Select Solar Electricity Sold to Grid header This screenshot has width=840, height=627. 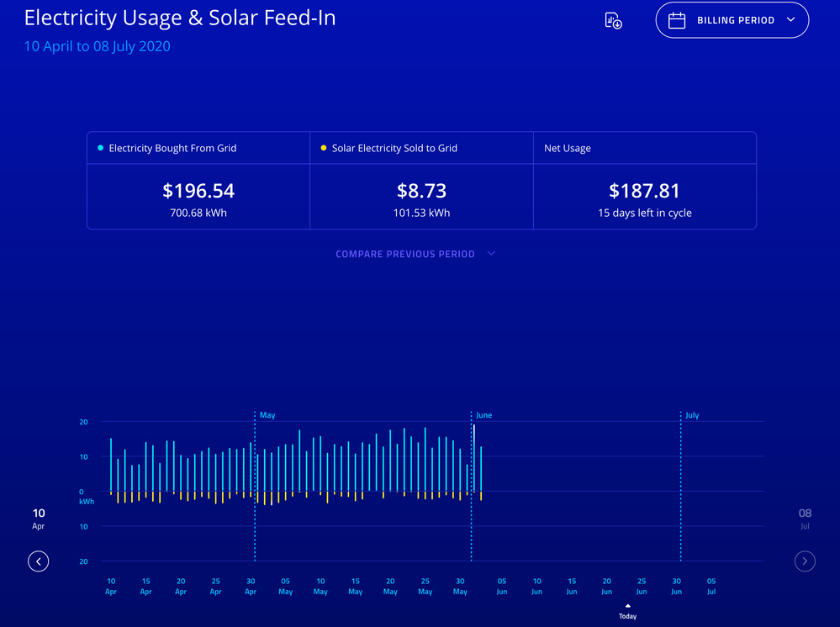pyautogui.click(x=394, y=148)
